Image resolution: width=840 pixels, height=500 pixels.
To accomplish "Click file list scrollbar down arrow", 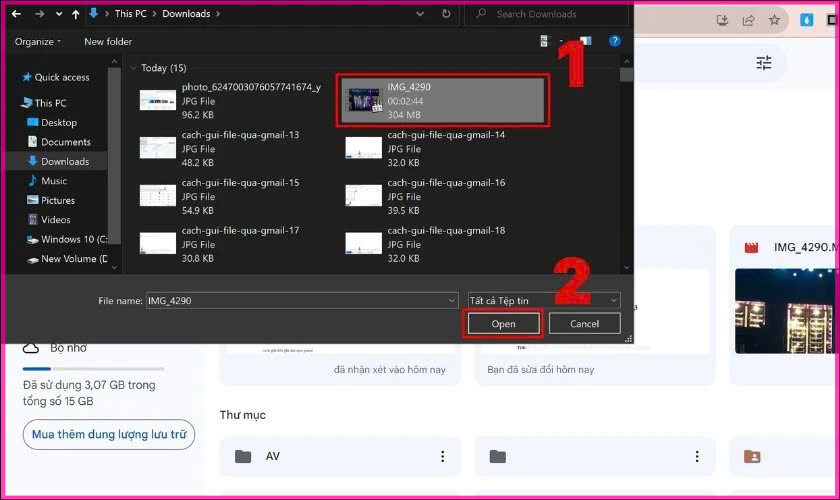I will click(626, 267).
